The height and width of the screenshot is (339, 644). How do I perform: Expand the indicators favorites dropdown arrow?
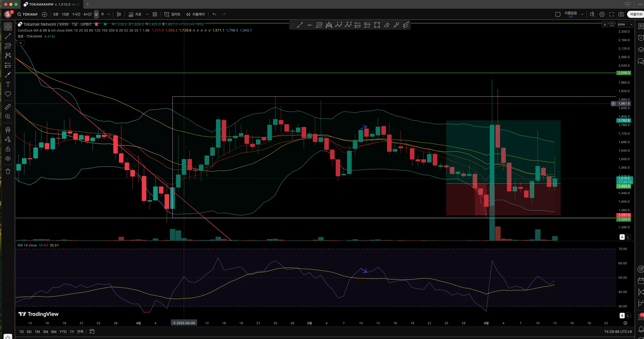point(147,14)
